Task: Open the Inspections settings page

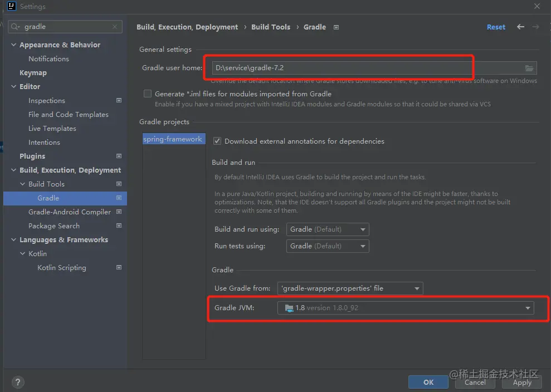Action: pyautogui.click(x=47, y=100)
